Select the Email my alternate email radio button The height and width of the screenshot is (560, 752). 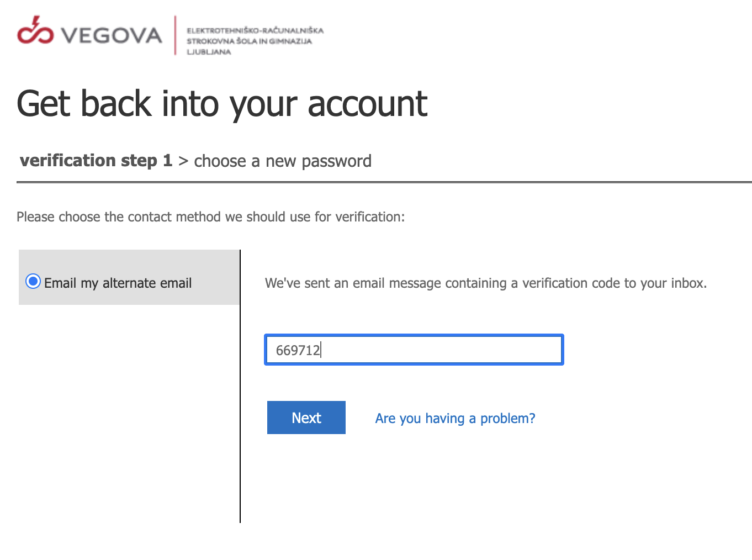(33, 282)
